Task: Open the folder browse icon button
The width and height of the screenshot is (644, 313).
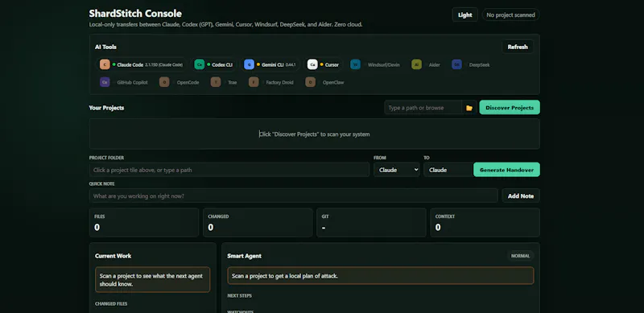Action: [469, 108]
